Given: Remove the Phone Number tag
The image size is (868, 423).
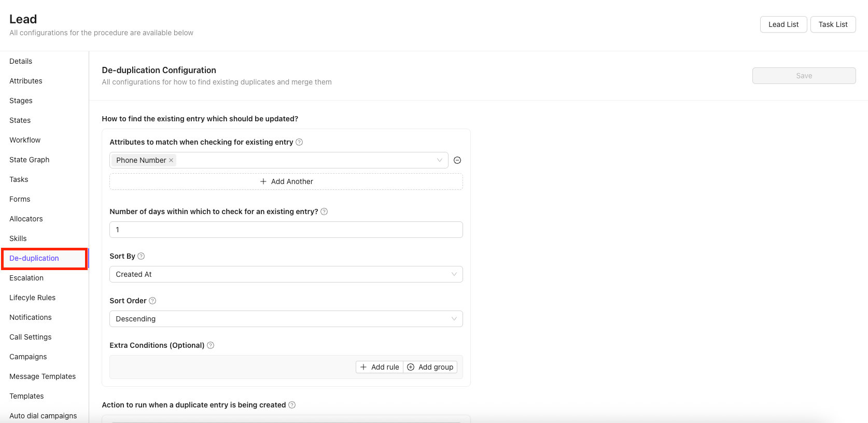Looking at the screenshot, I should click(171, 160).
